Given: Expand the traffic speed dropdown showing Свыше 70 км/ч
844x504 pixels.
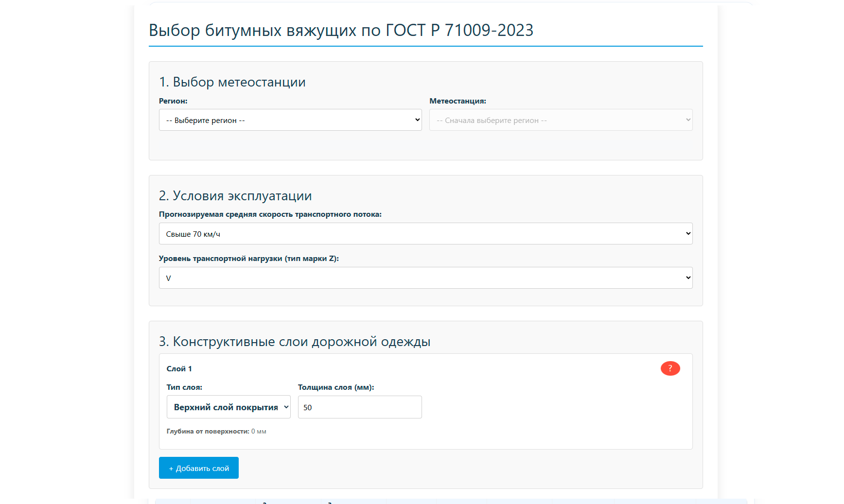Looking at the screenshot, I should [425, 234].
